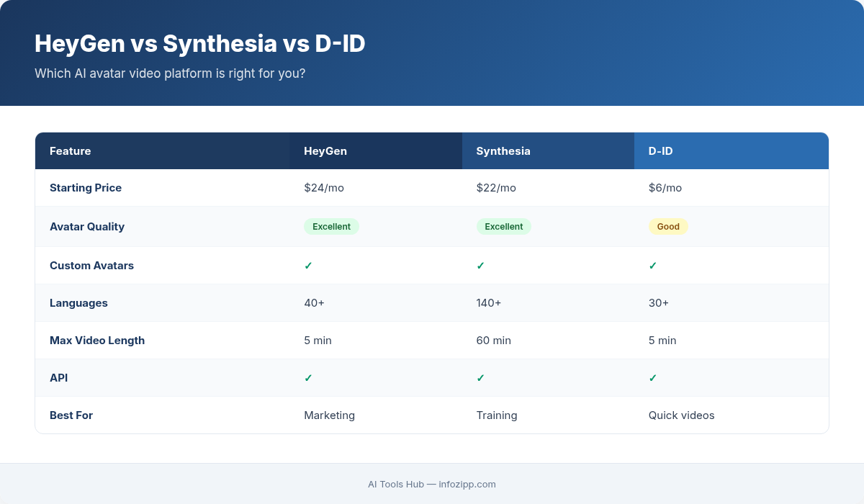864x504 pixels.
Task: Click the HeyGen API checkmark
Action: click(x=308, y=377)
